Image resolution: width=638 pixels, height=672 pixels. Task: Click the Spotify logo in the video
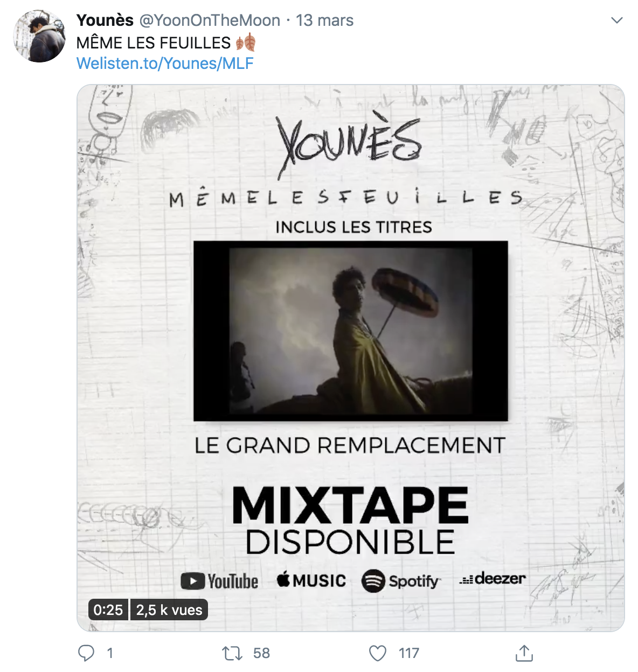pos(401,581)
